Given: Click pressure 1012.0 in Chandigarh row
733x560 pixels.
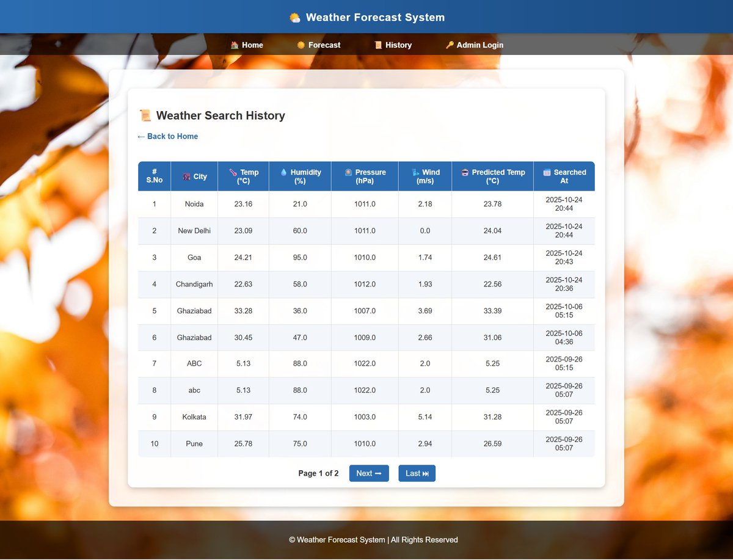Looking at the screenshot, I should click(x=365, y=285).
